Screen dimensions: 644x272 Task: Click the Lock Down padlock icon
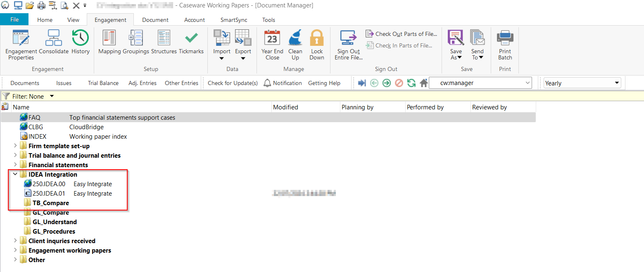[x=317, y=38]
